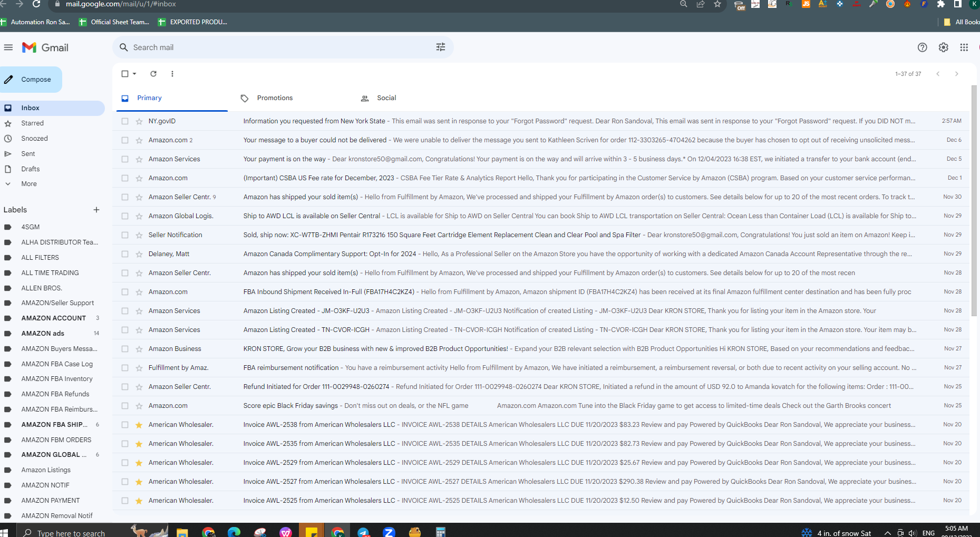This screenshot has width=980, height=537.
Task: Open the AMAZON ads label
Action: point(43,334)
